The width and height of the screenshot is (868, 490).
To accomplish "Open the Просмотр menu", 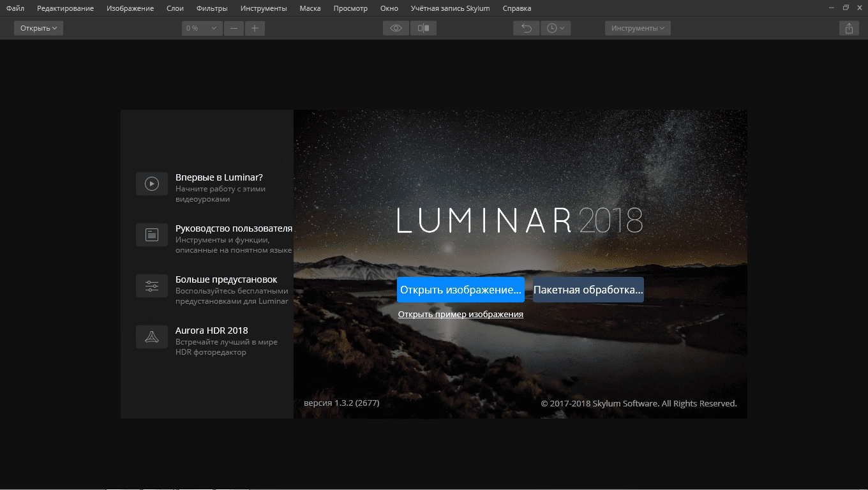I will tap(350, 8).
